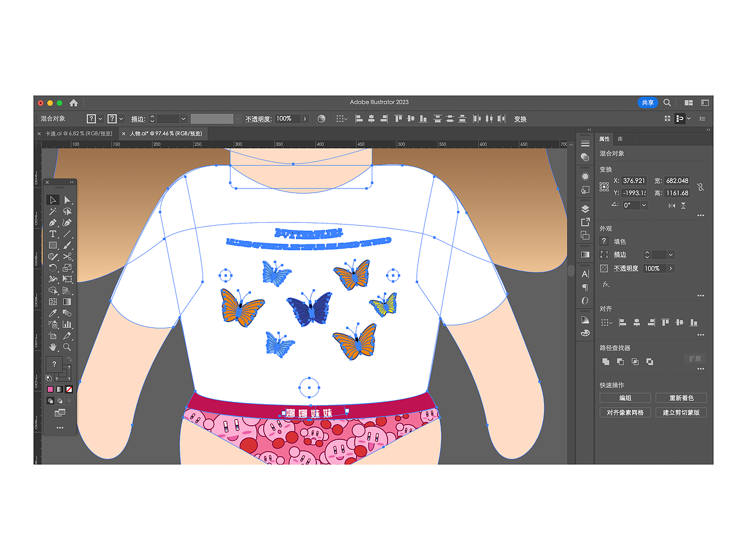Image resolution: width=747 pixels, height=560 pixels.
Task: Apply Gradient swatch below fill box
Action: point(60,389)
